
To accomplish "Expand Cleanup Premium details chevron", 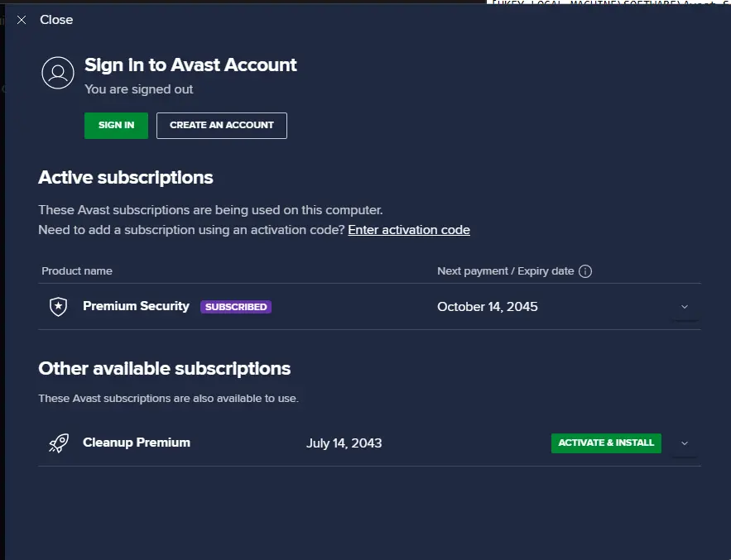I will (x=685, y=443).
